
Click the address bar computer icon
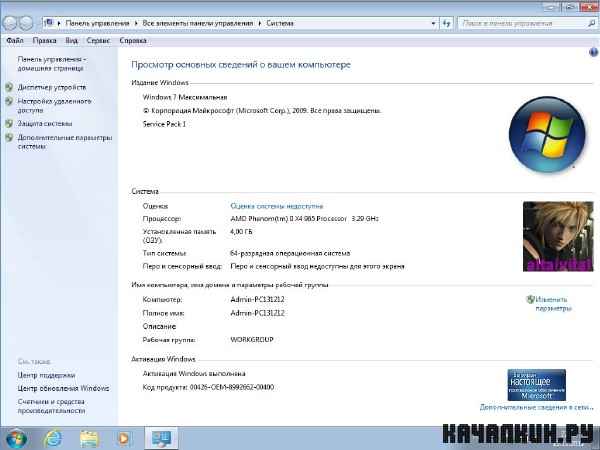[49, 23]
